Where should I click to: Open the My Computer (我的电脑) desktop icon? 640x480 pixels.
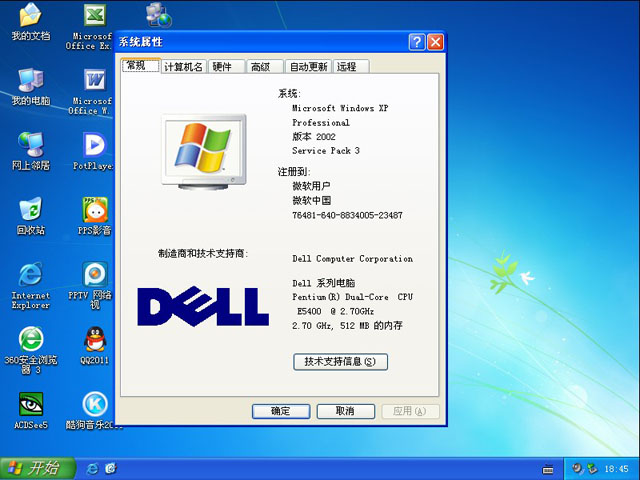pyautogui.click(x=31, y=87)
